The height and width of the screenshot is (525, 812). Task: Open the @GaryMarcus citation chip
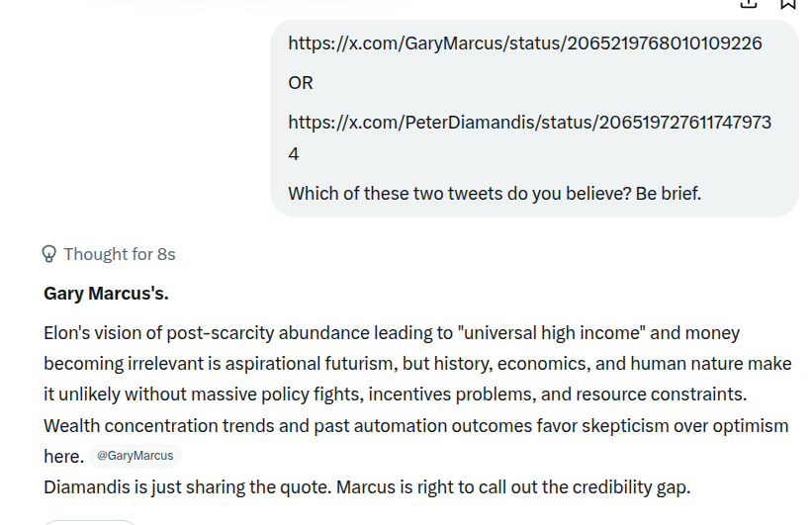(x=135, y=456)
